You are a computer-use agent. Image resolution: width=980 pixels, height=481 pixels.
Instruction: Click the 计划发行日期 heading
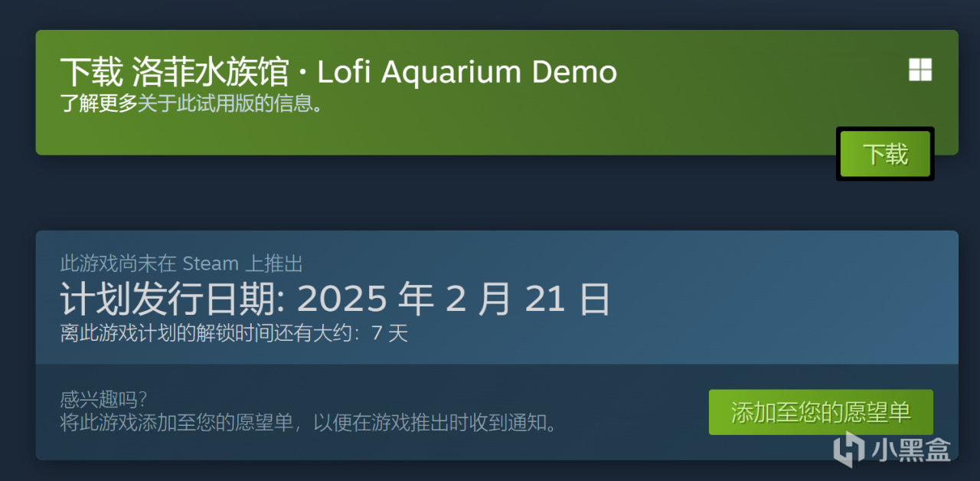coord(171,299)
